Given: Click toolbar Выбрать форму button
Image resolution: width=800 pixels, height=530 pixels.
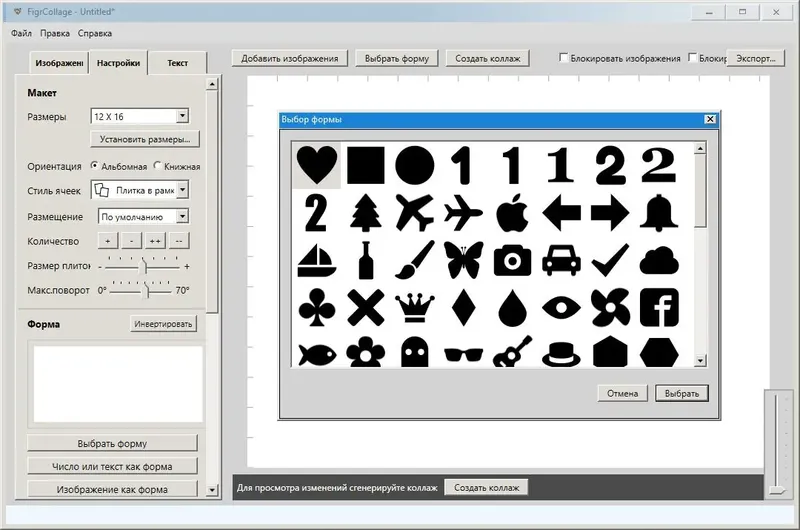Looking at the screenshot, I should click(396, 58).
